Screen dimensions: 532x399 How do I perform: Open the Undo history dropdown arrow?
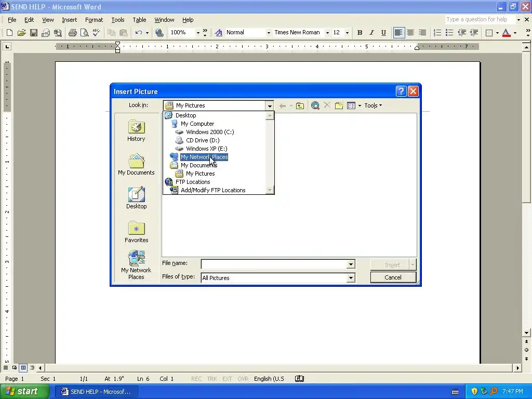[x=147, y=33]
